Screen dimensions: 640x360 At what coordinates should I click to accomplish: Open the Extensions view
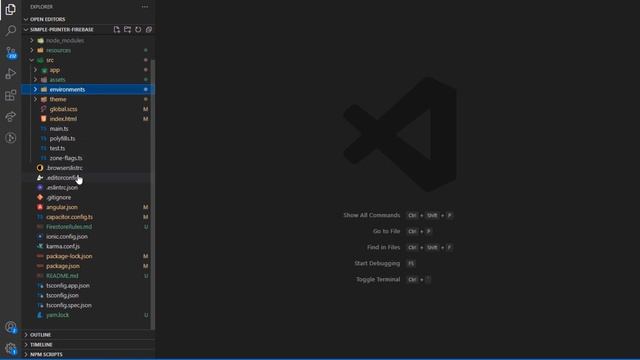pyautogui.click(x=11, y=95)
